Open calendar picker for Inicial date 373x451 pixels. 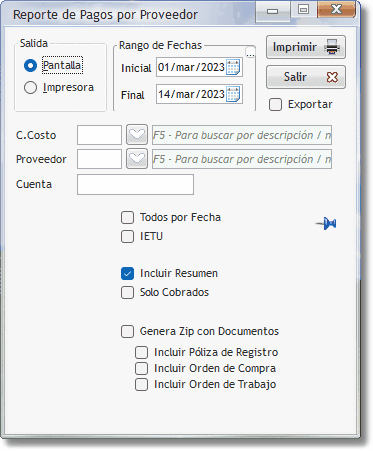coord(233,67)
